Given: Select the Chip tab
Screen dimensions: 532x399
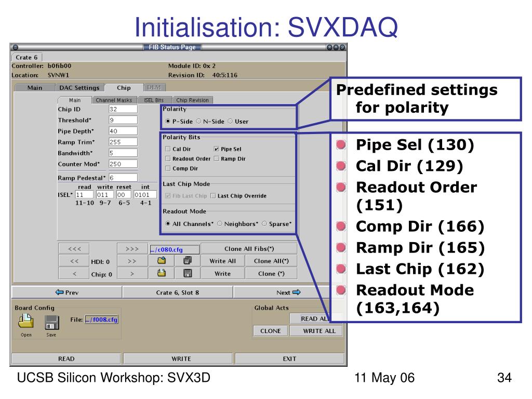Looking at the screenshot, I should tap(124, 87).
